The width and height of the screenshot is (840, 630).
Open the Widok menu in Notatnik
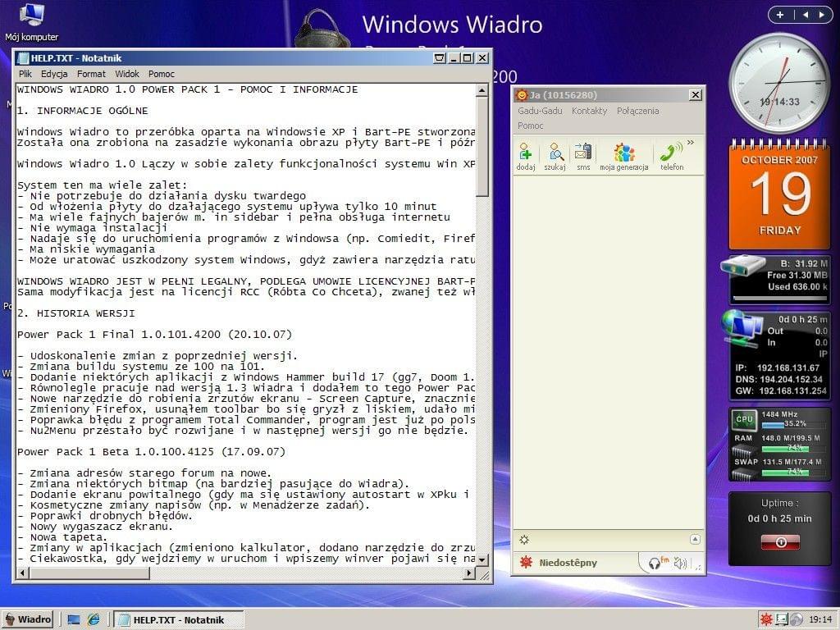pyautogui.click(x=127, y=74)
